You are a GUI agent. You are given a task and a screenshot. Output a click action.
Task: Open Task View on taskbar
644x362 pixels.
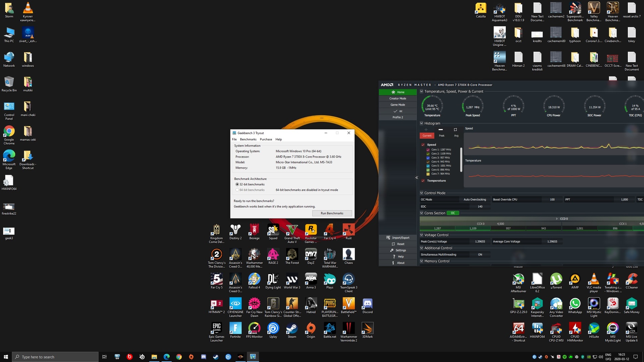[x=104, y=357]
